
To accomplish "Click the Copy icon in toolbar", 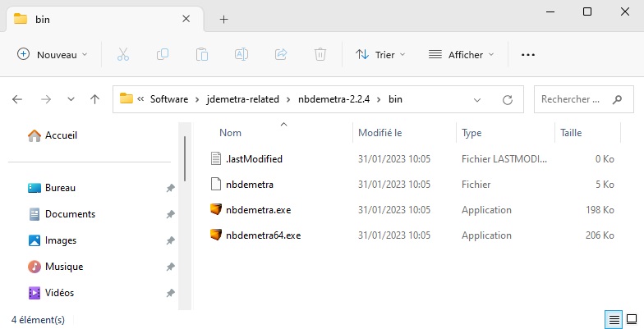I will (163, 54).
